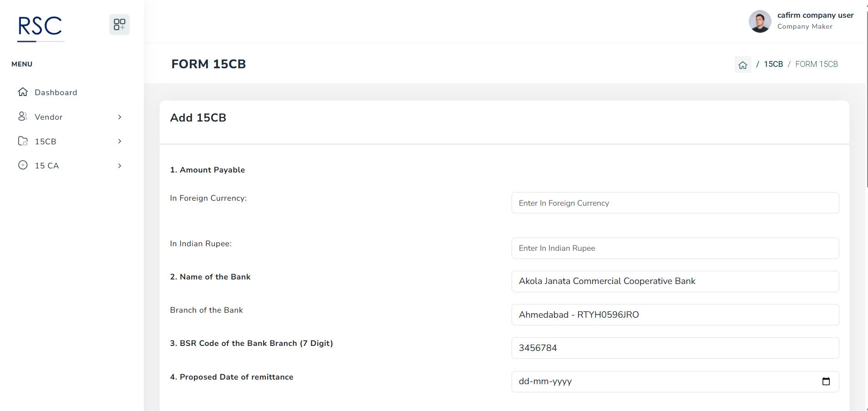868x411 pixels.
Task: Click the 15 CA circle icon
Action: click(x=23, y=165)
